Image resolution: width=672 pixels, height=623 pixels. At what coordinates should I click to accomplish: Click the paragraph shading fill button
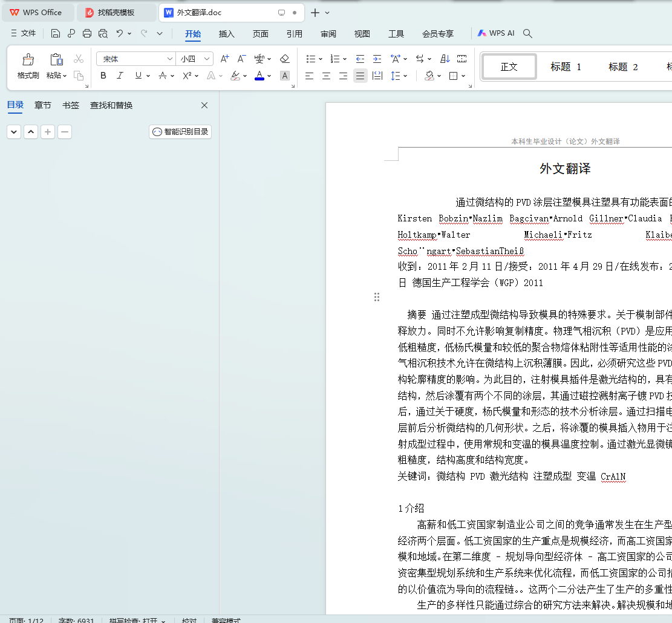click(429, 76)
